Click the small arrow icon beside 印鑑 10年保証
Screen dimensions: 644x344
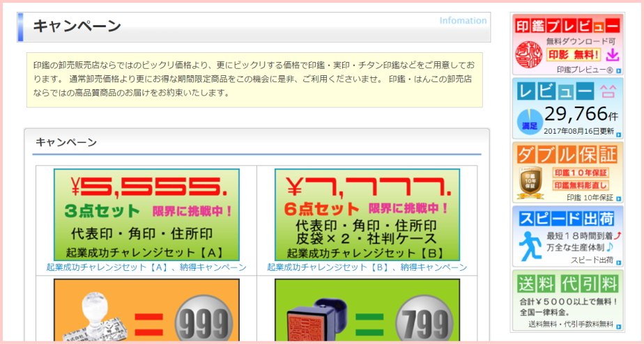618,198
